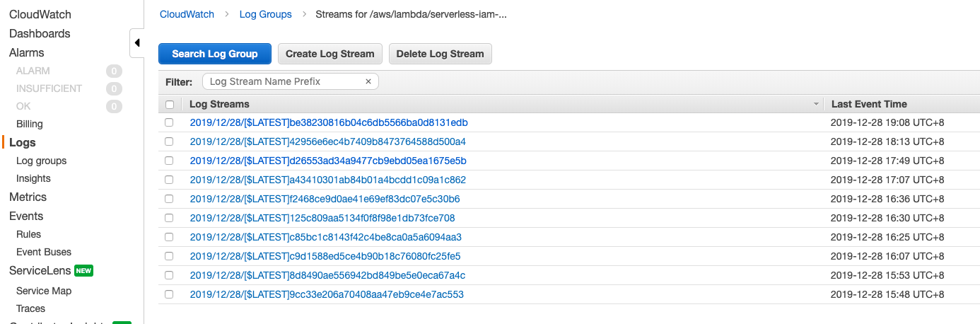Open Dashboards in the sidebar
Viewport: 980px width, 324px height.
40,33
